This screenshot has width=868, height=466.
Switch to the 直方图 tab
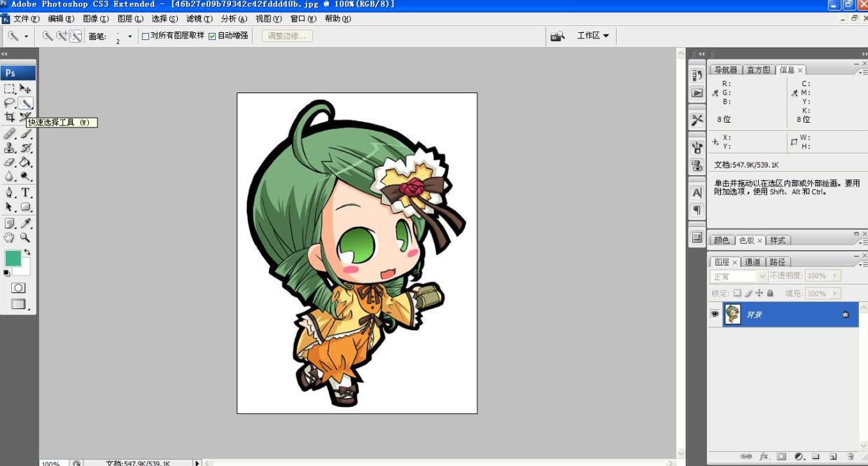coord(758,70)
